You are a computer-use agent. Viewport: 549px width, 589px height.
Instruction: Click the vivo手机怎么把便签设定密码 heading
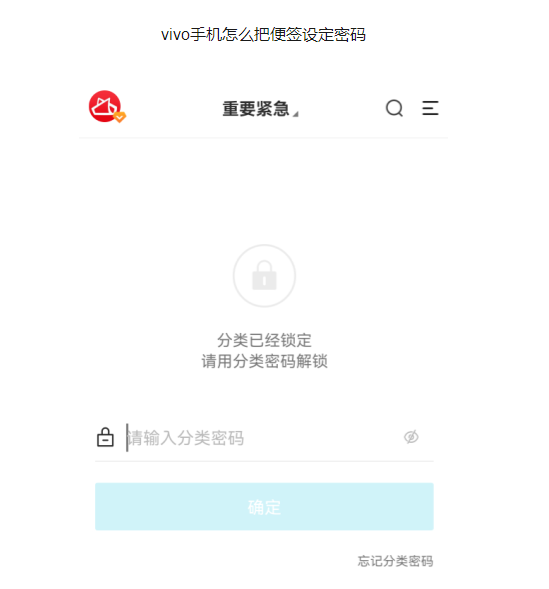pyautogui.click(x=263, y=35)
